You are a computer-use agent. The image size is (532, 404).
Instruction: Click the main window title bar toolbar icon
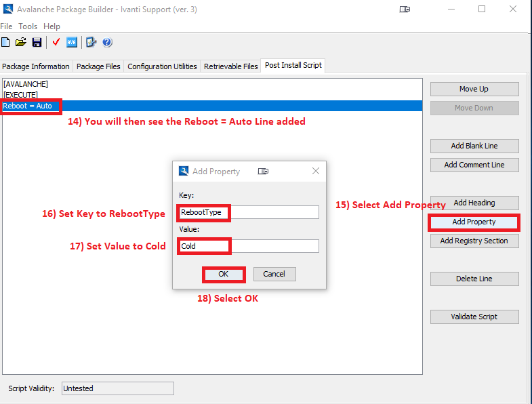[405, 9]
